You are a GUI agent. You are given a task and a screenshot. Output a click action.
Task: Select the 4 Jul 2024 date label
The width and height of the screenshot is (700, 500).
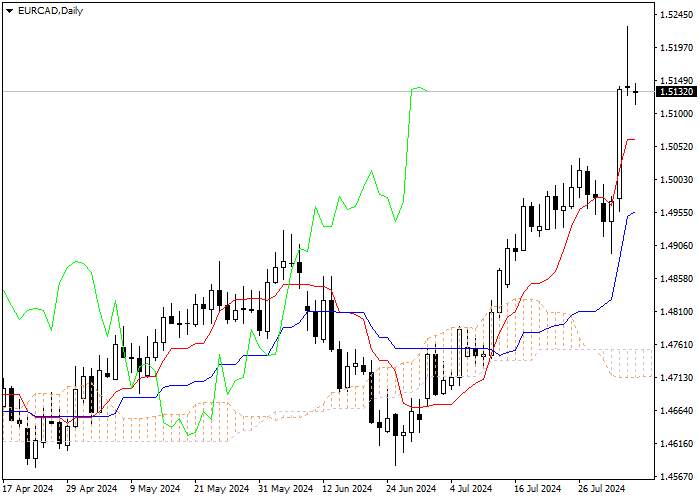pos(471,489)
